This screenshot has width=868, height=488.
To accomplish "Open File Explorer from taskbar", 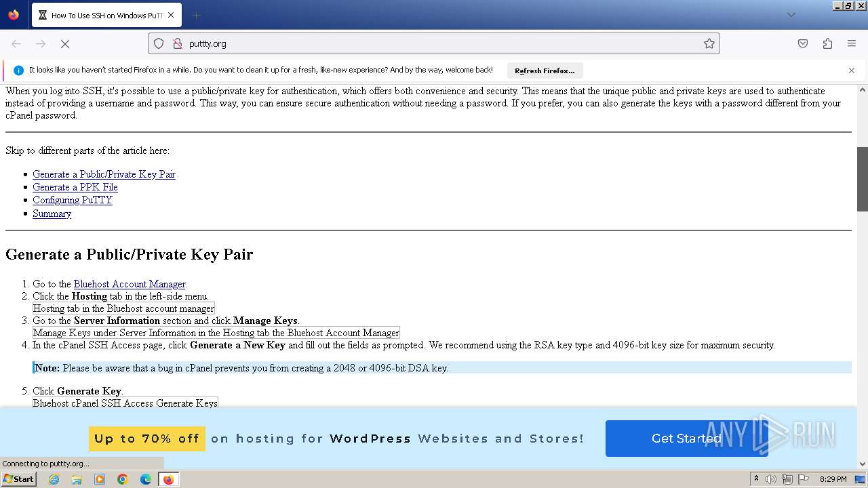I will [77, 479].
